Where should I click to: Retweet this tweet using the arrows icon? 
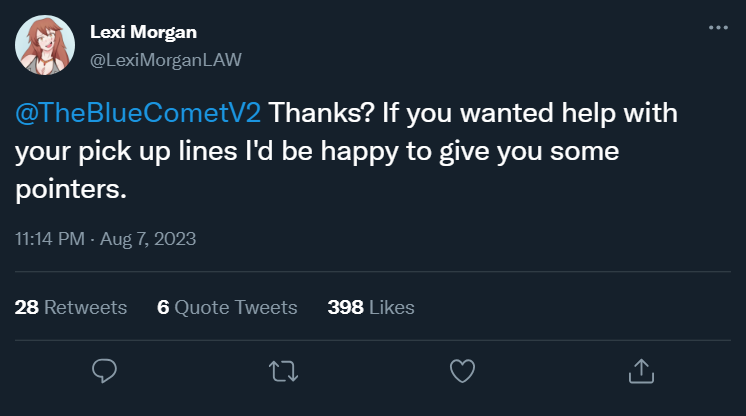[283, 371]
